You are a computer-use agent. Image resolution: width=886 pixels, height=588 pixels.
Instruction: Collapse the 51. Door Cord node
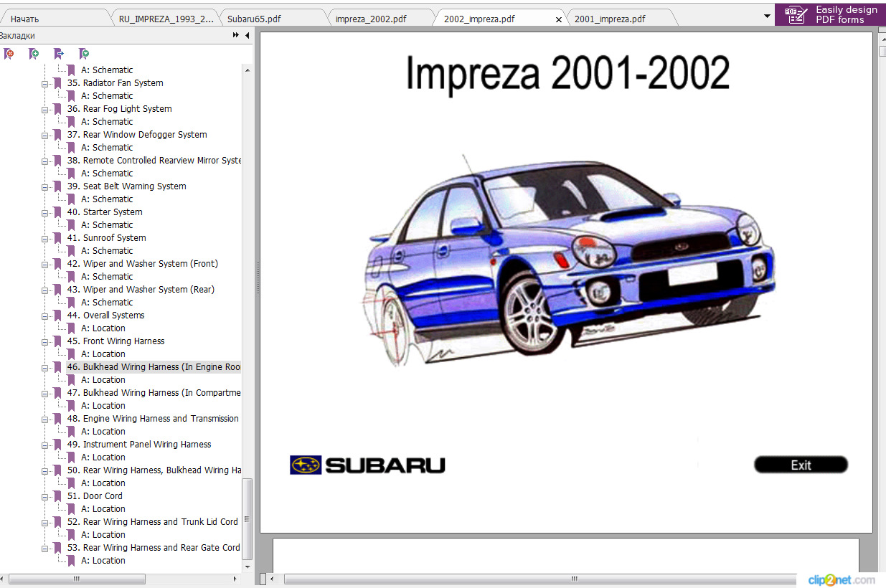coord(45,497)
